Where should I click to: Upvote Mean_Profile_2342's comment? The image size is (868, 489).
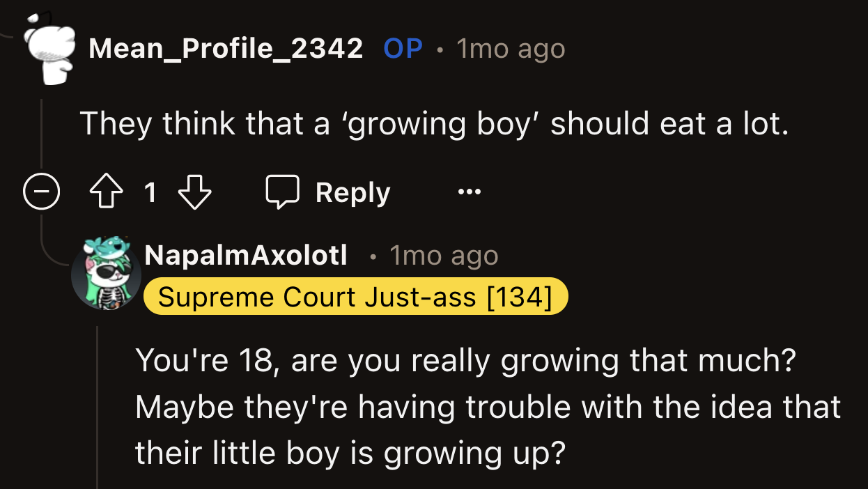click(x=106, y=192)
